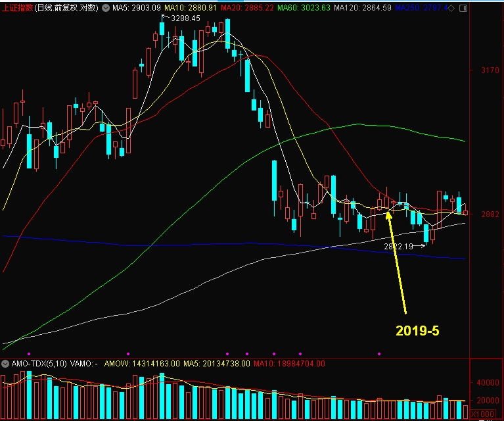Click the volume MA10: 18984704.00 value
The height and width of the screenshot is (421, 504).
coord(289,364)
